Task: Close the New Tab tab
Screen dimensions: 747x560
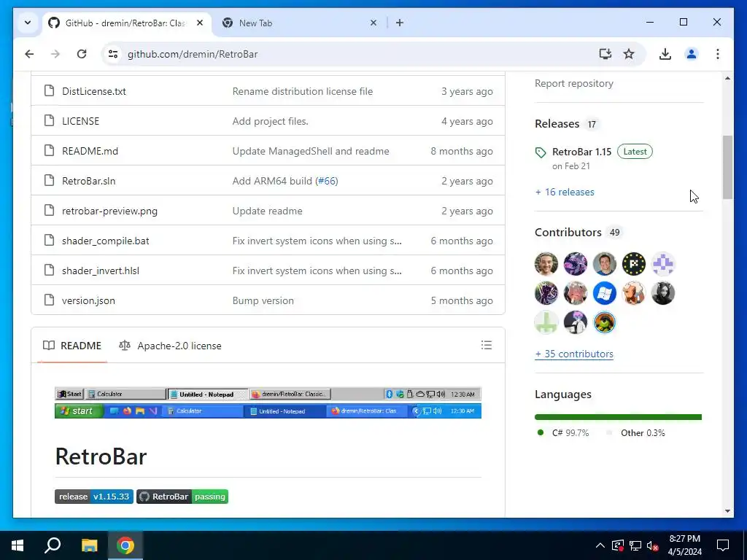Action: pyautogui.click(x=373, y=23)
